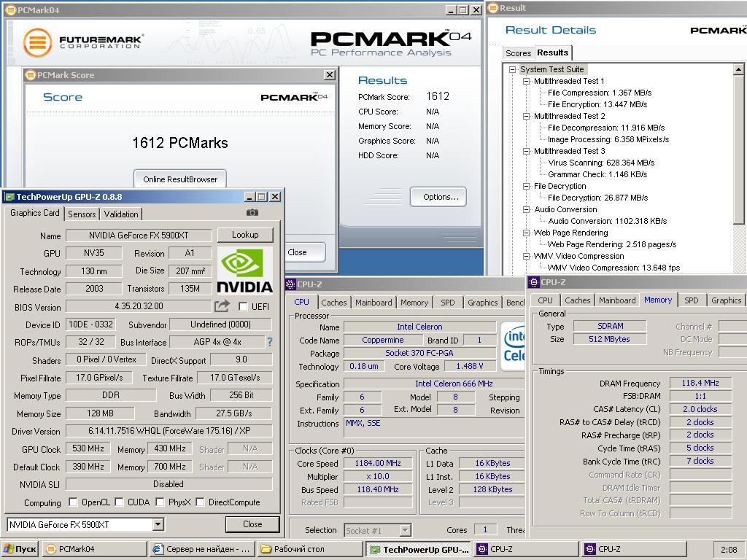The height and width of the screenshot is (560, 747).
Task: Open the Пуск Start button
Action: point(20,549)
